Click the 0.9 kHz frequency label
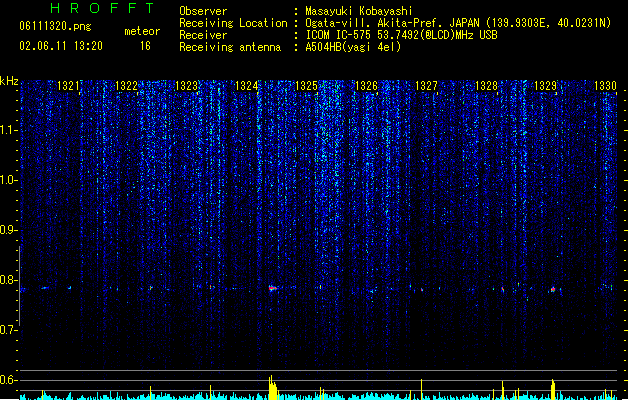629x400 pixels. 8,230
